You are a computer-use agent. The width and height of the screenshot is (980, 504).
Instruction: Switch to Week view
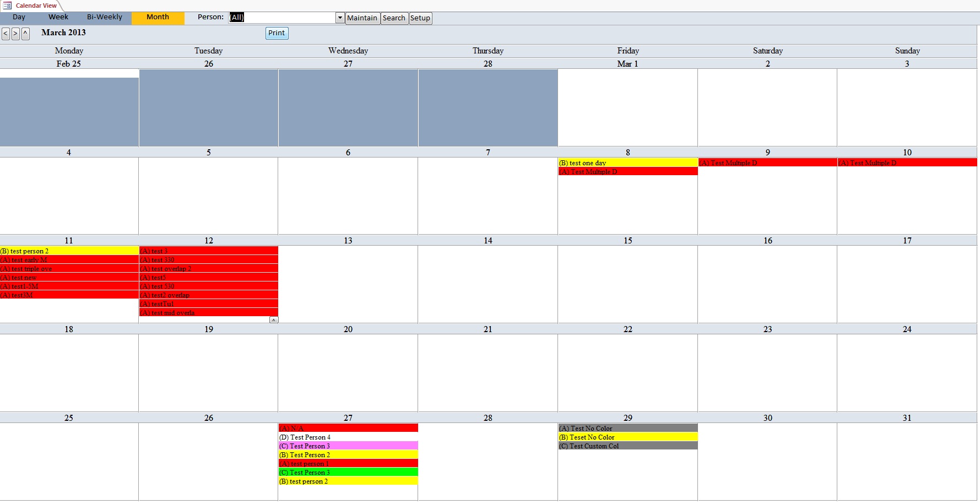(x=58, y=17)
